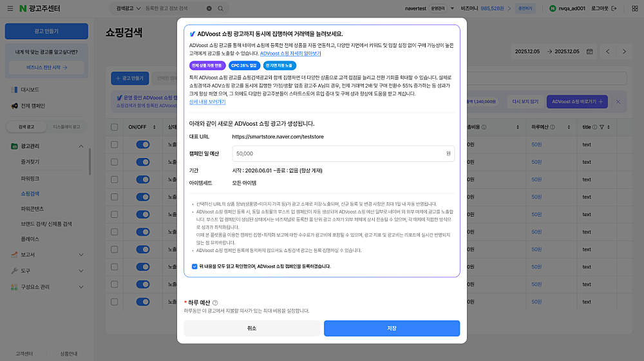Click the Naver 광고주센터 logo
644x361 pixels.
(x=40, y=8)
